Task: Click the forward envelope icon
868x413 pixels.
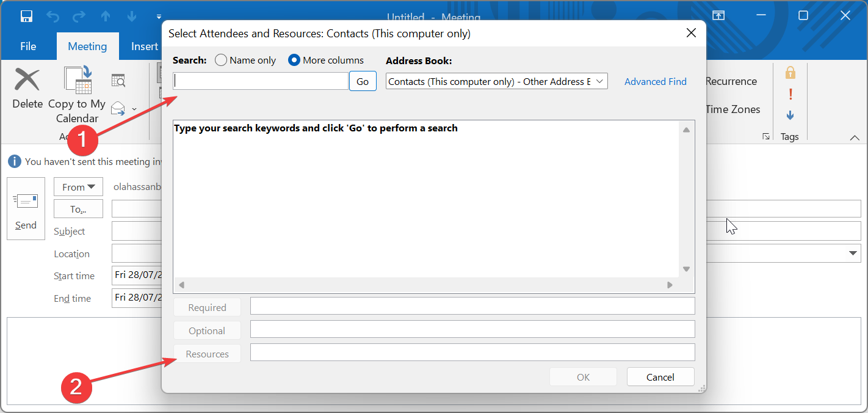Action: point(118,109)
